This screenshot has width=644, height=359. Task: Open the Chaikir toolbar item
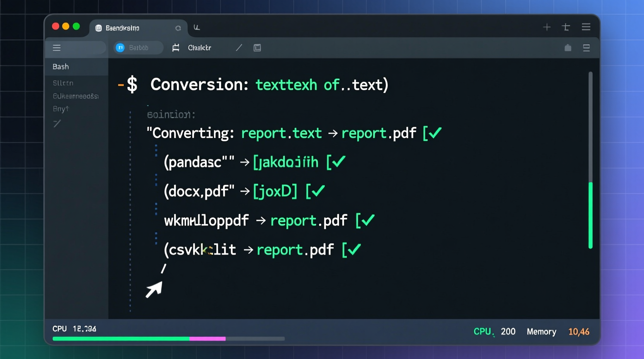pos(199,48)
